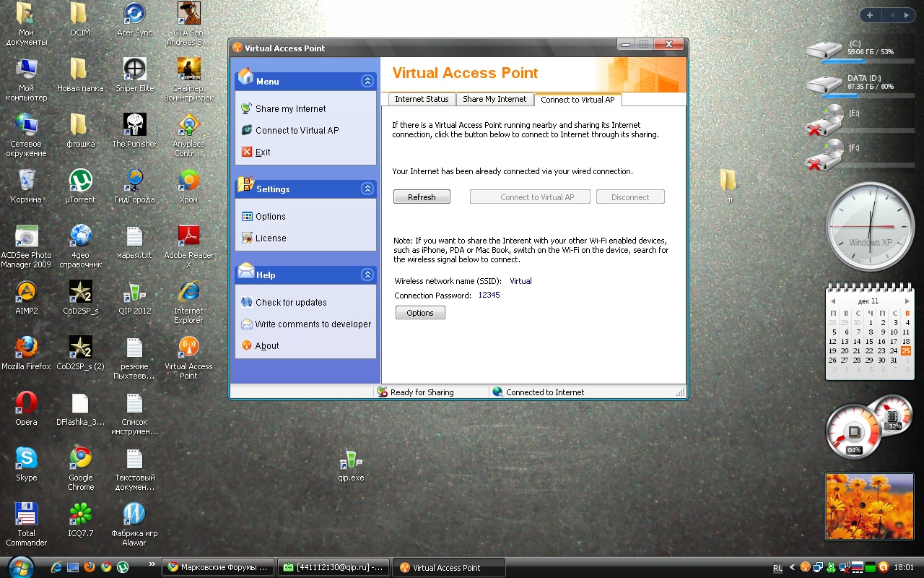Screen dimensions: 924x578
Task: Open About from the Help panel
Action: click(266, 346)
